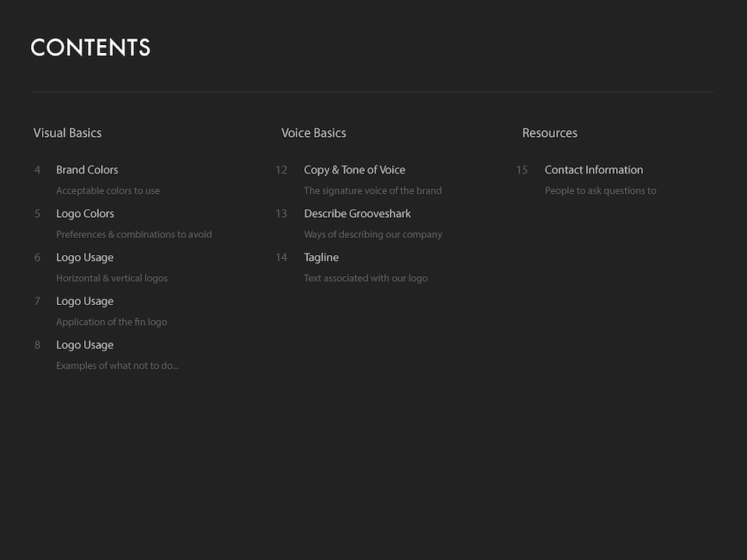Go to the Logo Colors section
Image resolution: width=747 pixels, height=560 pixels.
[x=85, y=214]
